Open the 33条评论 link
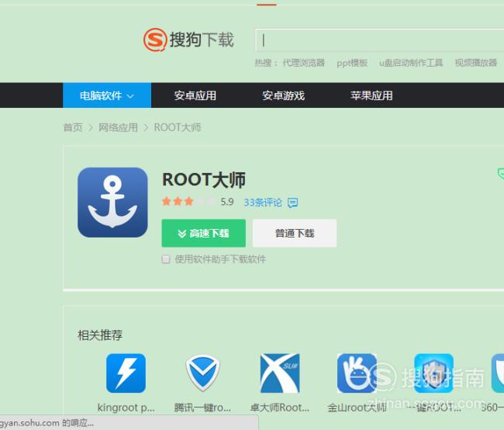Viewport: 504px width, 430px height. click(x=263, y=203)
